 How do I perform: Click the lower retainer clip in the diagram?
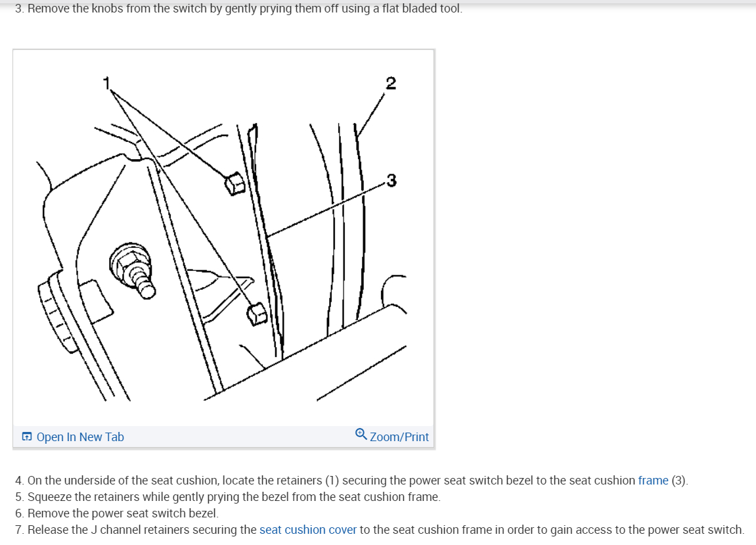257,314
